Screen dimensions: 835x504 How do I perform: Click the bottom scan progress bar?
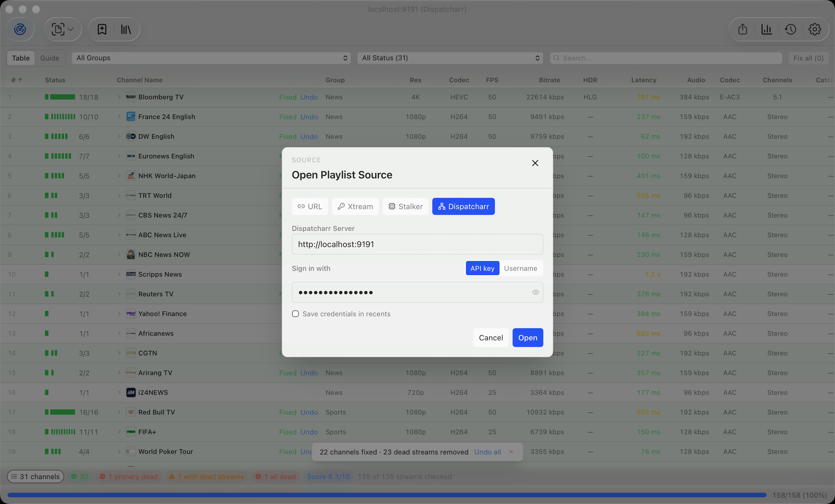point(387,495)
